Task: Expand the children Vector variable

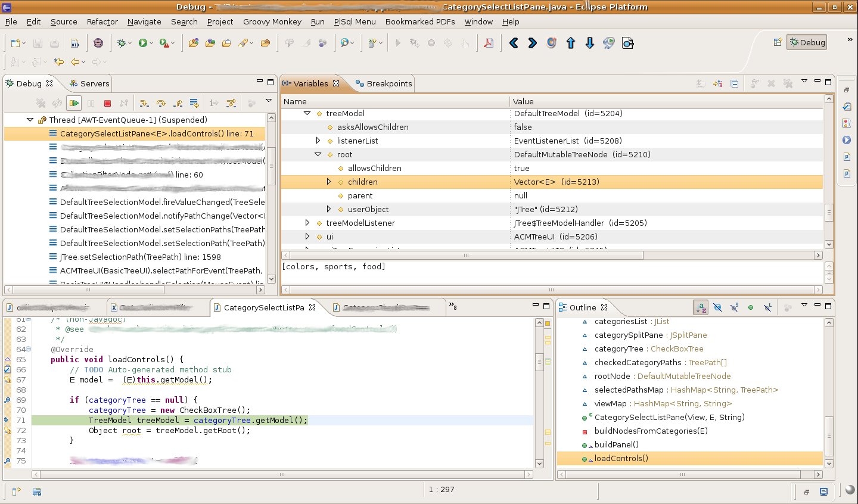Action: (329, 182)
